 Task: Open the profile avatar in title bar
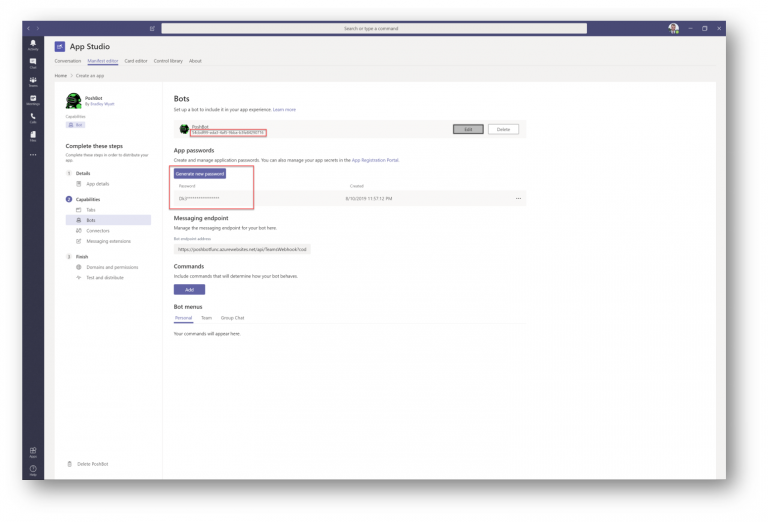pyautogui.click(x=673, y=28)
